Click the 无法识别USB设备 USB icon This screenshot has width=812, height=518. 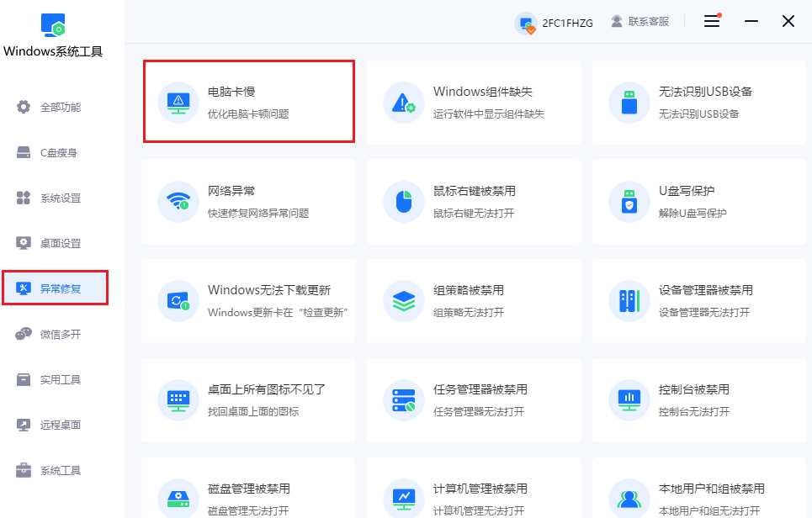point(629,103)
